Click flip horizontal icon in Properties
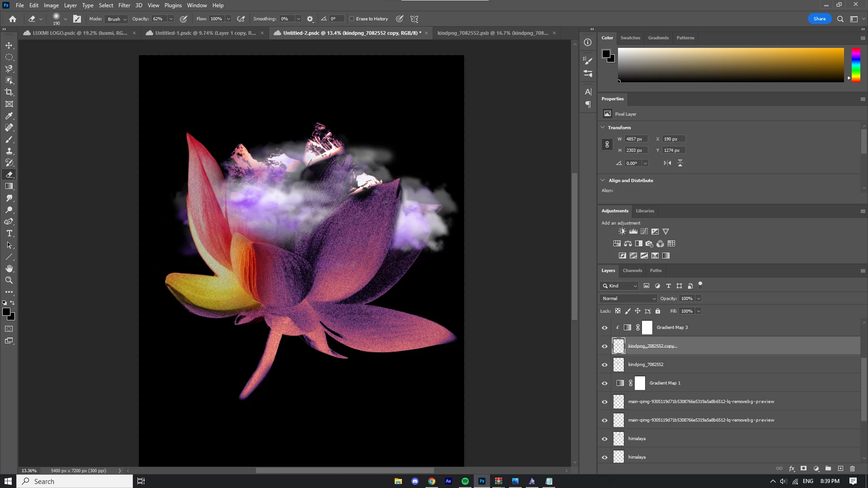 pos(667,163)
